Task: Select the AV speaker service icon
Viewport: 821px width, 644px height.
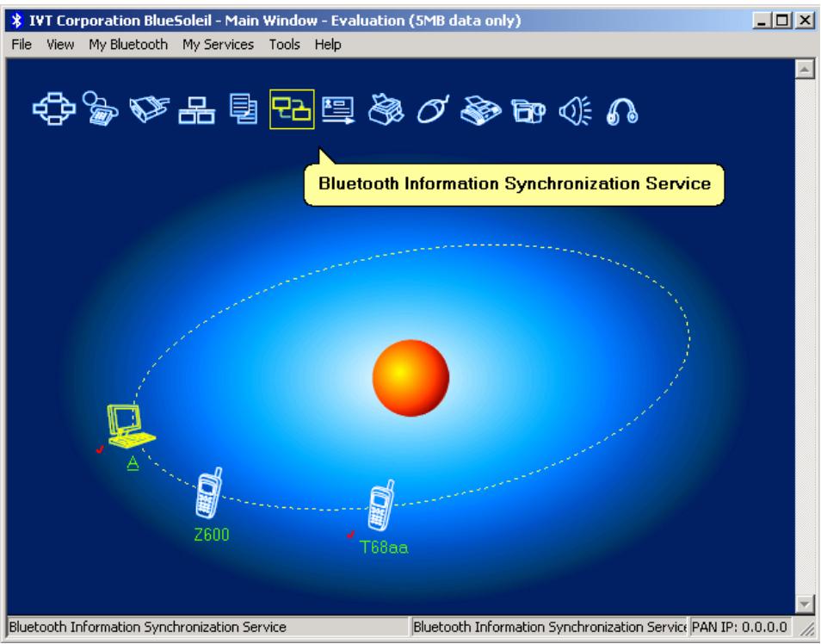Action: click(575, 110)
